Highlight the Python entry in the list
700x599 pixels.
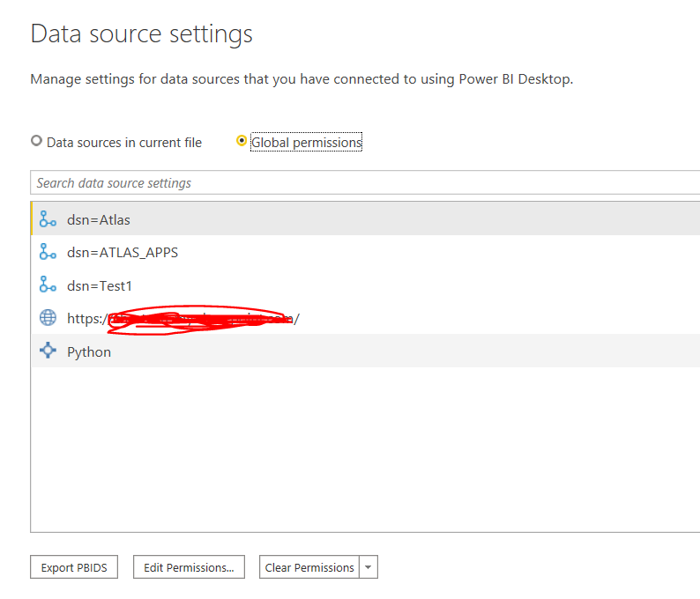[89, 351]
